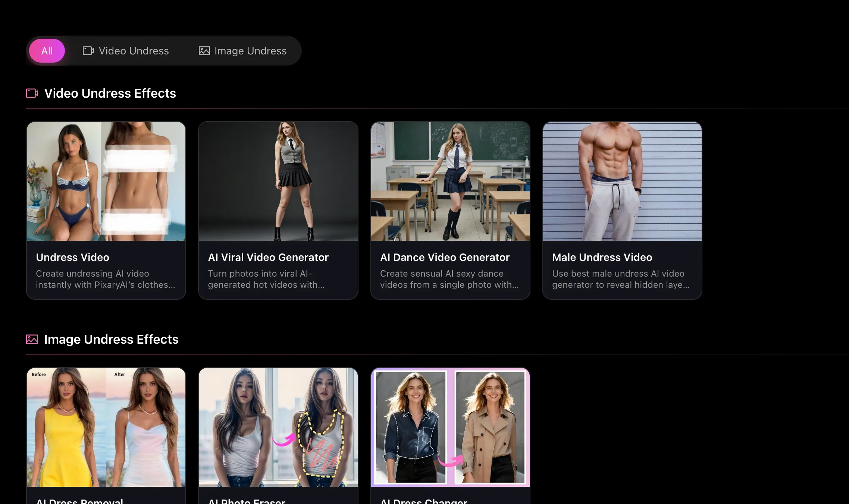
Task: Open the Undress Video card thumbnail
Action: (106, 181)
